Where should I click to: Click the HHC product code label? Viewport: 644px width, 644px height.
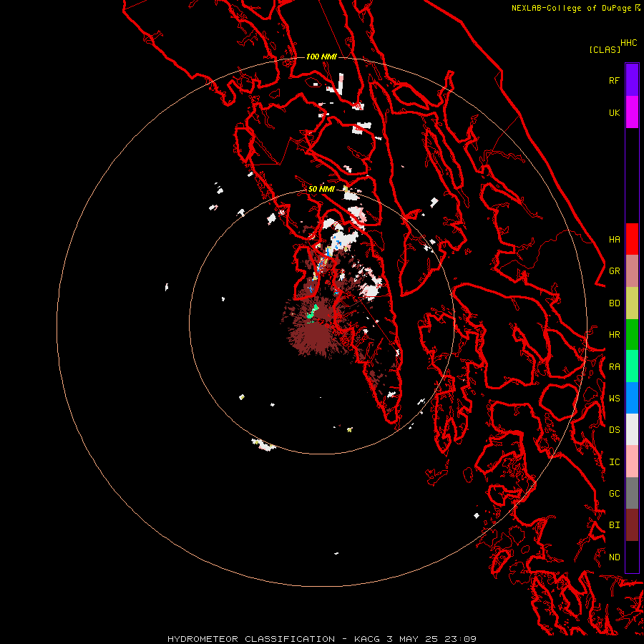tap(629, 43)
